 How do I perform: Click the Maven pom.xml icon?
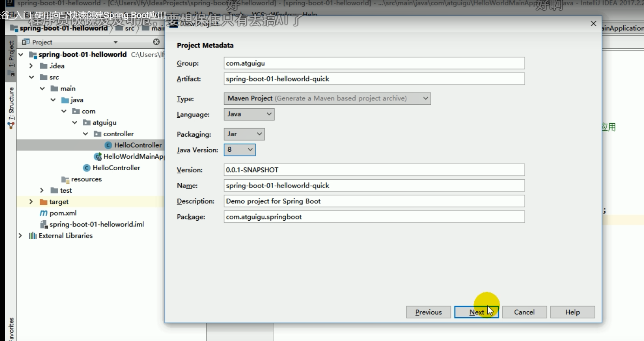coord(43,213)
